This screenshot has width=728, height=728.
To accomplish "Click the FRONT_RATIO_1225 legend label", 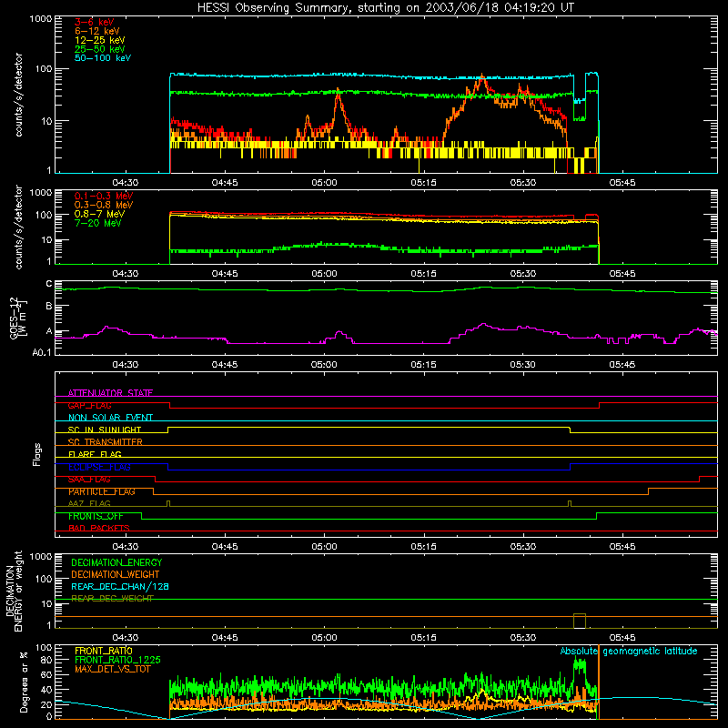I will [117, 660].
